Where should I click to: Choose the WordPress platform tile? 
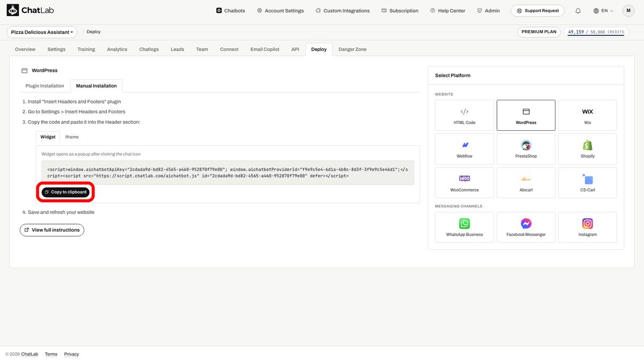(526, 115)
